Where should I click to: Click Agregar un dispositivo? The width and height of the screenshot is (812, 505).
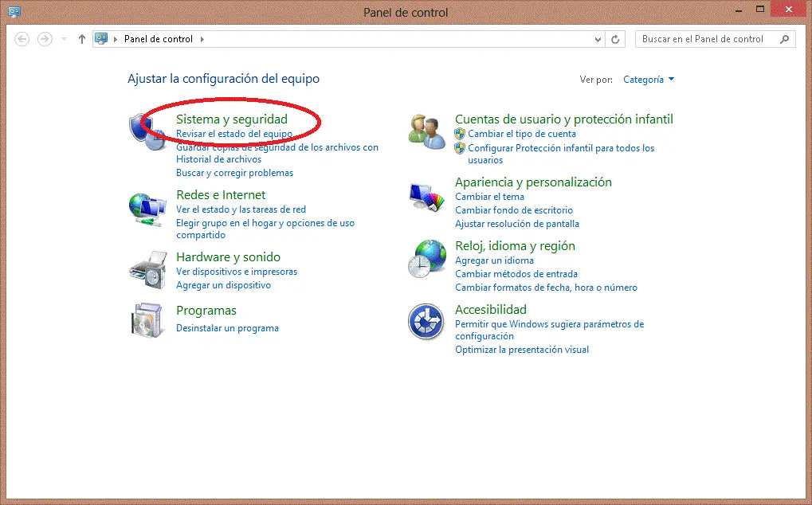[x=223, y=284]
